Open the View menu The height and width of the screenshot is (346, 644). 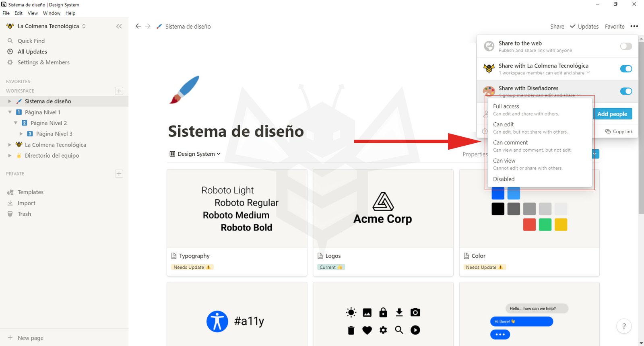coord(33,13)
